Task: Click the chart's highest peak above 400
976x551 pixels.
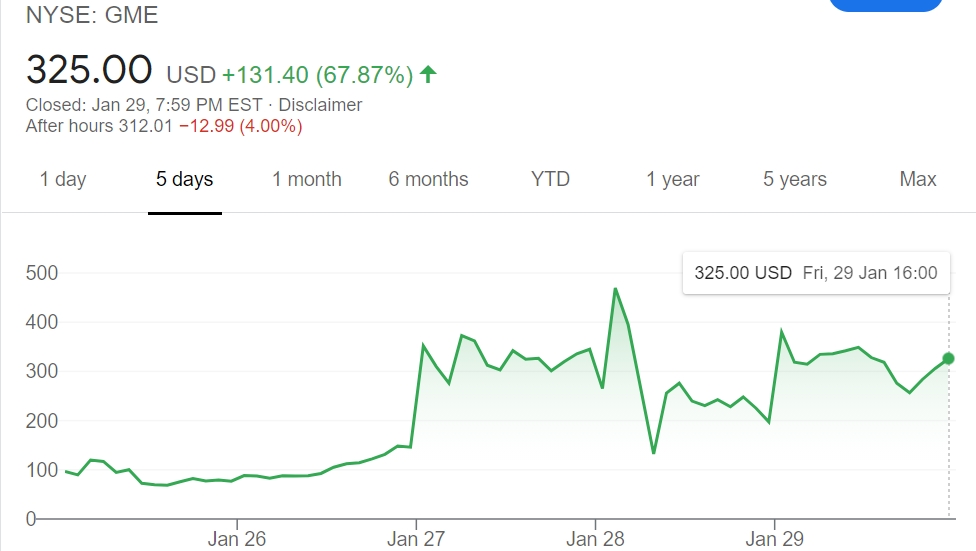Action: point(615,289)
